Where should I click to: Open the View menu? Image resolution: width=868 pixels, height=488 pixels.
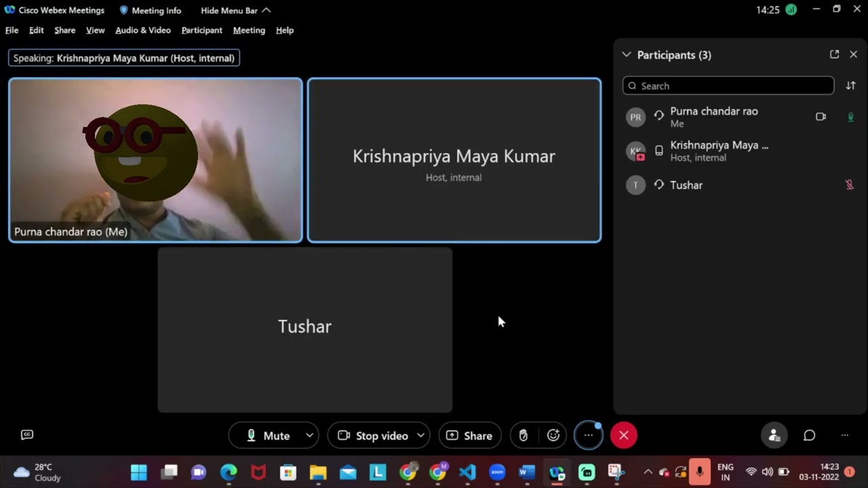[96, 30]
